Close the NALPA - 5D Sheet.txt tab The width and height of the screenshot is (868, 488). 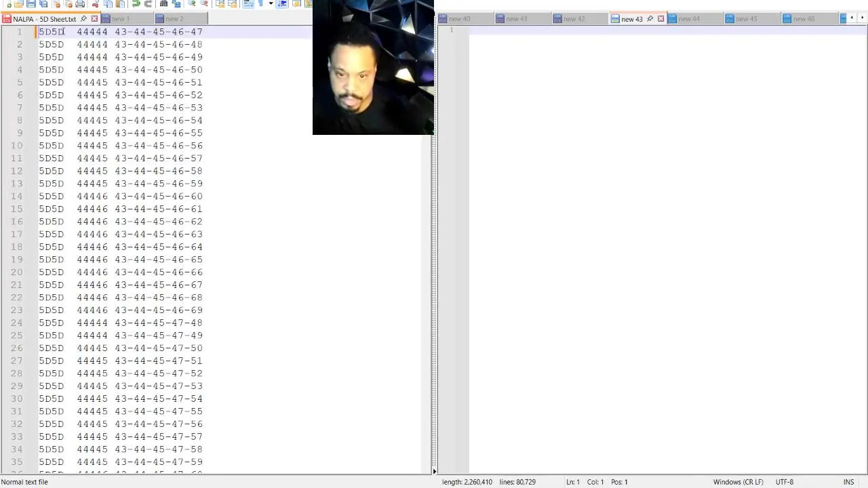coord(94,19)
